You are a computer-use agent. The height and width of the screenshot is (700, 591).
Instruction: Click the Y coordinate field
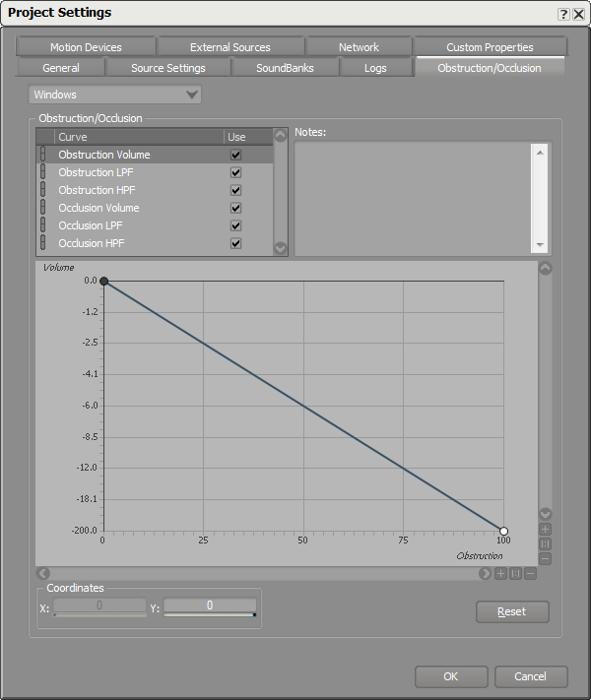pos(210,605)
